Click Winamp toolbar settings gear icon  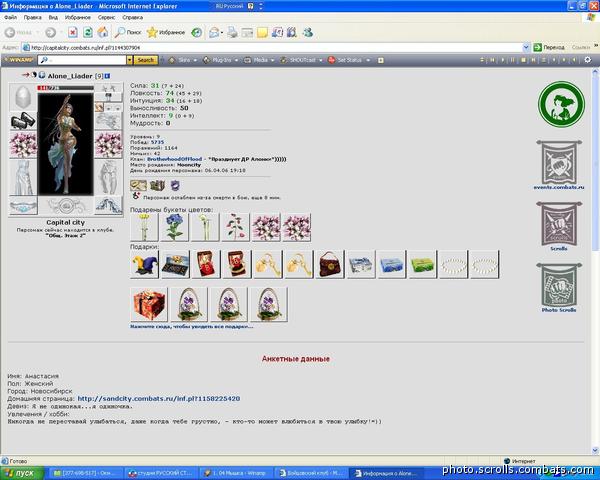(587, 60)
